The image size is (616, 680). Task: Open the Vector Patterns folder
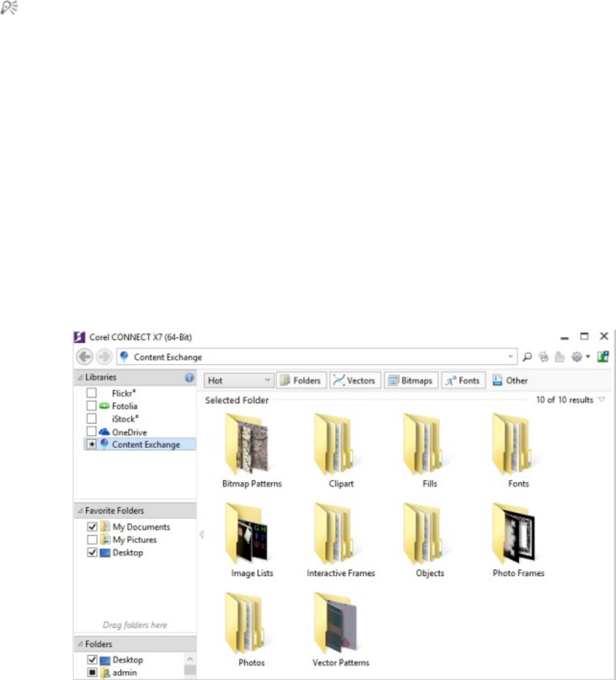341,630
